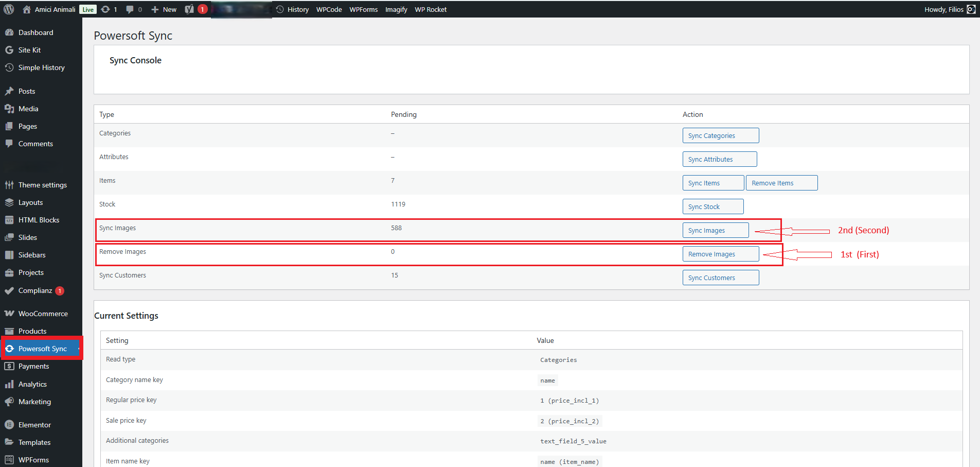Start syncing with Sync Stock button
This screenshot has width=980, height=467.
coord(712,206)
